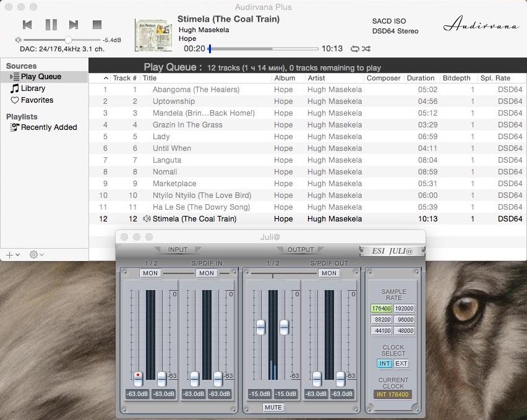This screenshot has height=420, width=527.
Task: Pause playback in Audirvana
Action: click(x=51, y=25)
